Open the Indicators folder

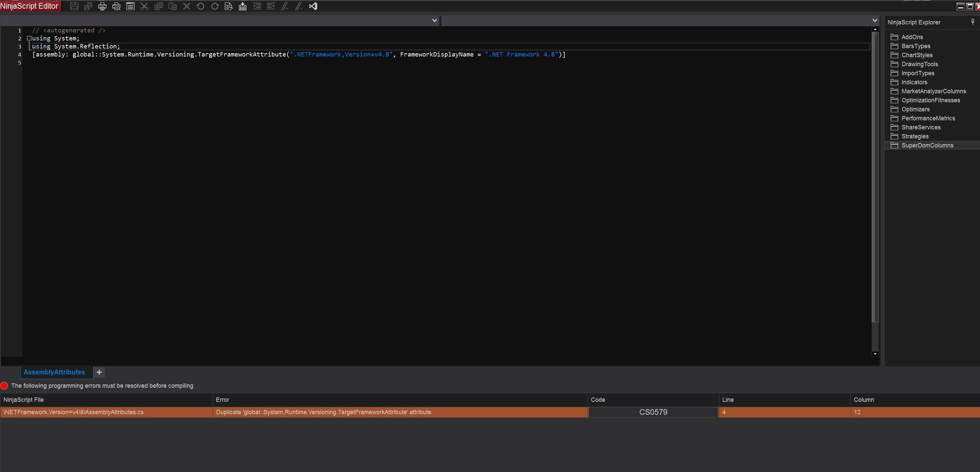914,82
